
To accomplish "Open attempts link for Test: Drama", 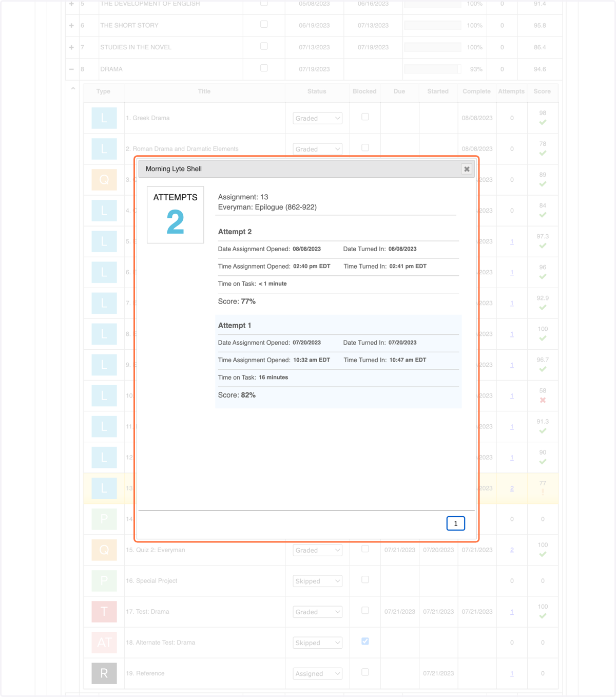I will pyautogui.click(x=512, y=612).
